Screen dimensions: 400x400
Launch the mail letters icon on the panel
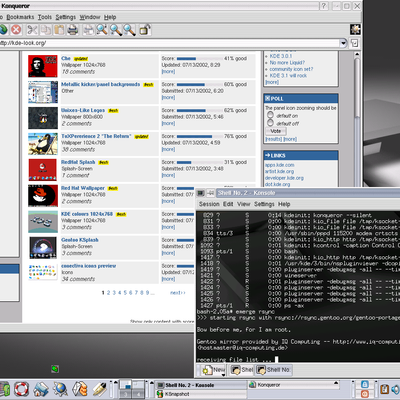tap(80, 389)
